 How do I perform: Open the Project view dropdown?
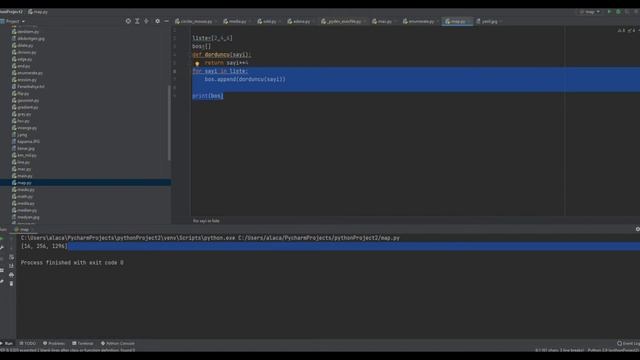coord(13,21)
